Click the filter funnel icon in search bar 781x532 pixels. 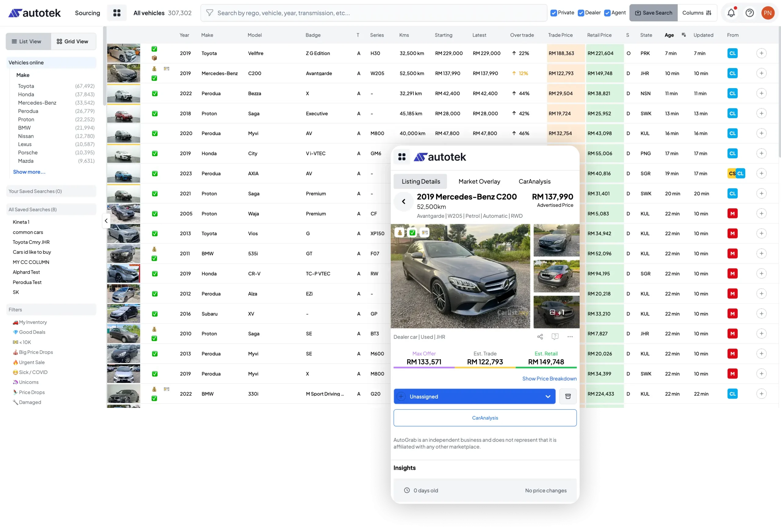pyautogui.click(x=209, y=13)
